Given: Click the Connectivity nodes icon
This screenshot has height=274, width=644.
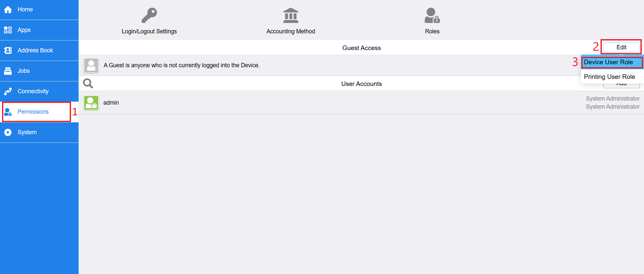Looking at the screenshot, I should click(8, 91).
